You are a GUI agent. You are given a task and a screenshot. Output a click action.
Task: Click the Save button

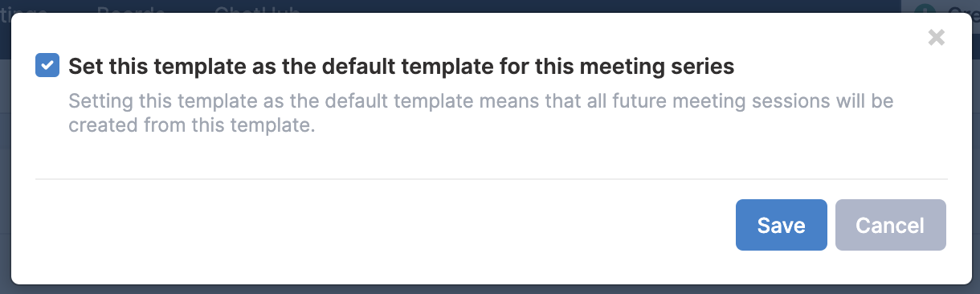click(781, 225)
